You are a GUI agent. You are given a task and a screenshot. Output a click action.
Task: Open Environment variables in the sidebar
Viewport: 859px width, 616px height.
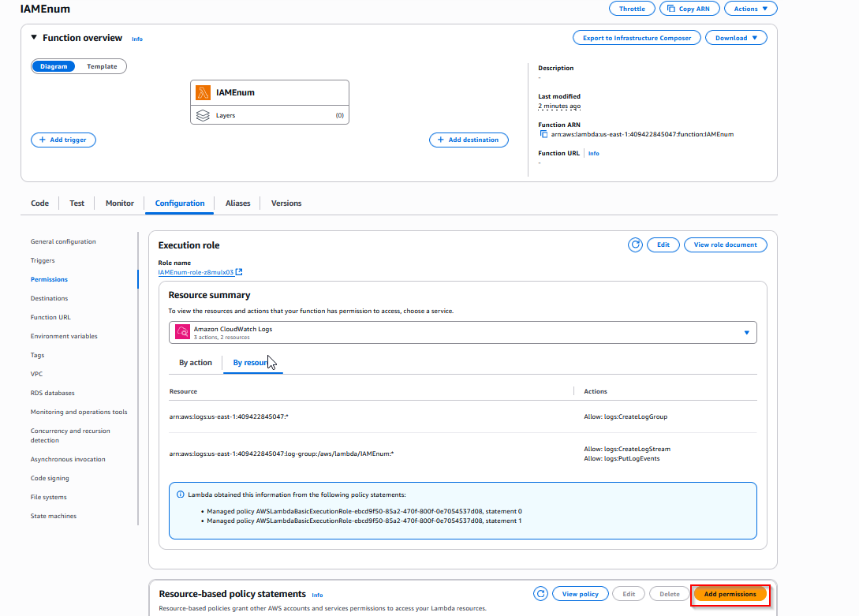[64, 336]
